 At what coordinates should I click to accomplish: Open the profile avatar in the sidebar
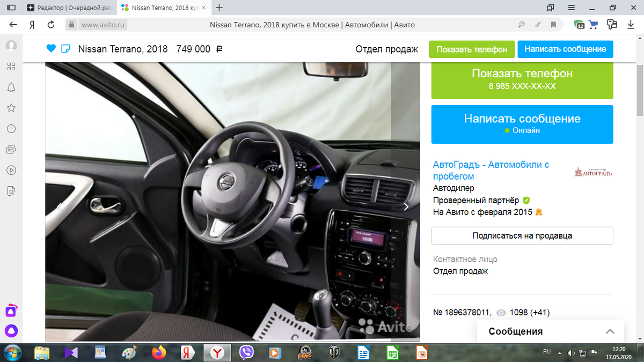pos(11,46)
